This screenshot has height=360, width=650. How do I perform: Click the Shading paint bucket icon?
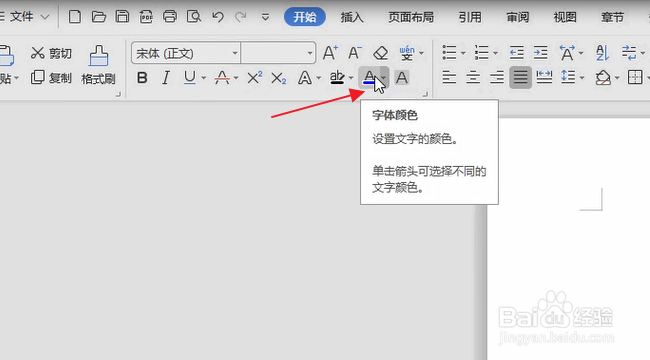coord(603,78)
